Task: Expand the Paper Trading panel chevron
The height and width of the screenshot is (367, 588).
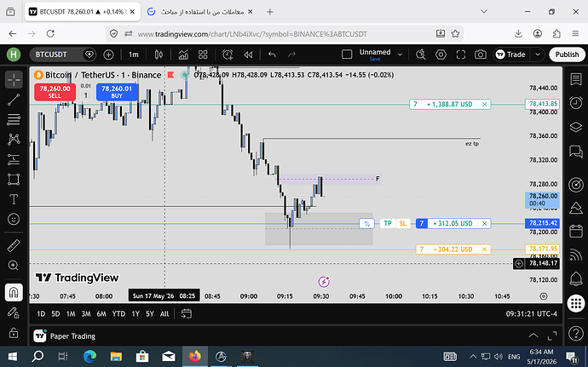Action: (x=533, y=335)
